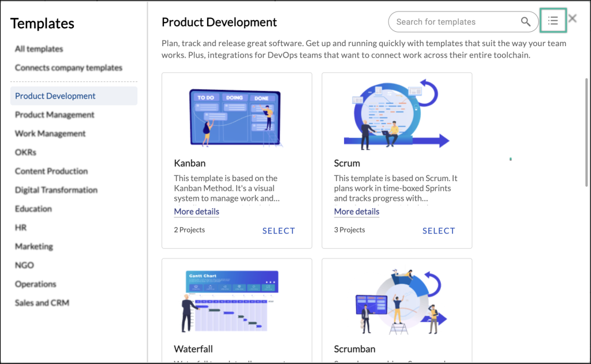Select Digital Transformation category
The width and height of the screenshot is (591, 364).
[x=56, y=190]
